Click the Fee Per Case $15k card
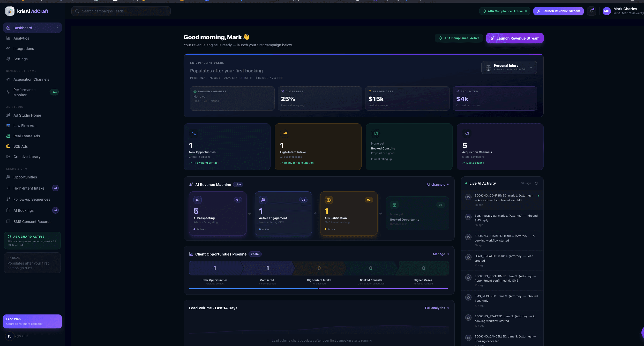644x346 pixels. tap(407, 99)
